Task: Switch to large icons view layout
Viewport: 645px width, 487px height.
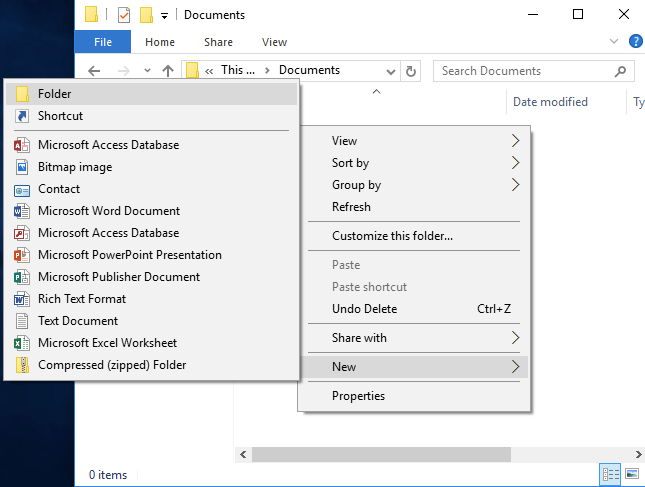Action: [x=631, y=474]
